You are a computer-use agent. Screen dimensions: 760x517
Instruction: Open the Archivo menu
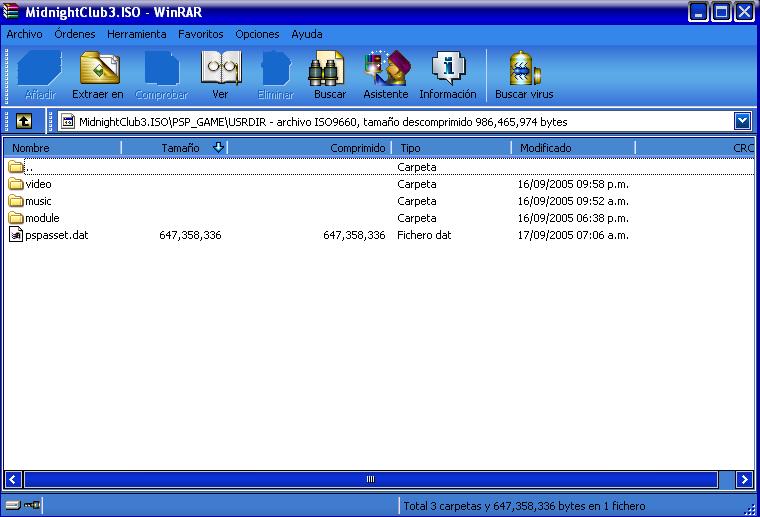click(24, 34)
